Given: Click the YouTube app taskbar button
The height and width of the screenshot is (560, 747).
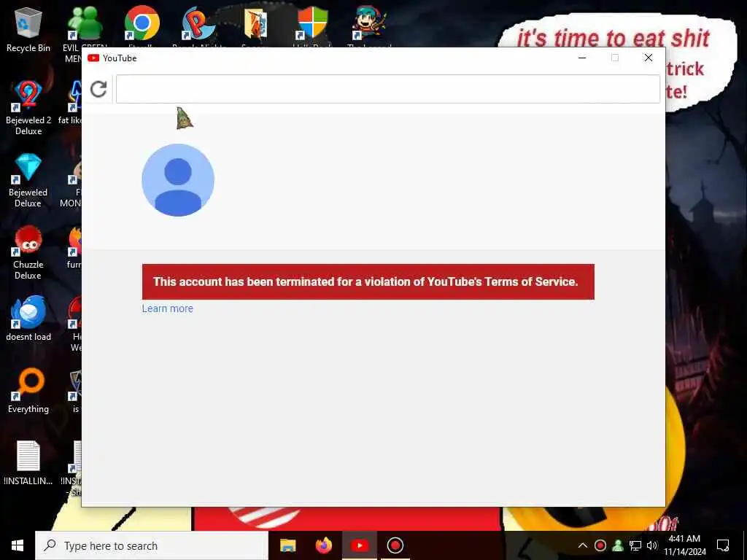Looking at the screenshot, I should click(x=360, y=545).
